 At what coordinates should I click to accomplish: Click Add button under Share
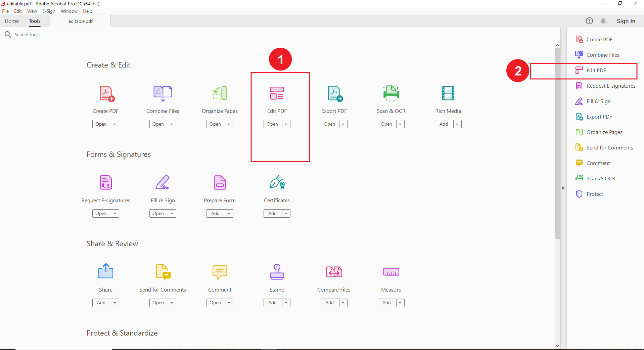pyautogui.click(x=101, y=303)
